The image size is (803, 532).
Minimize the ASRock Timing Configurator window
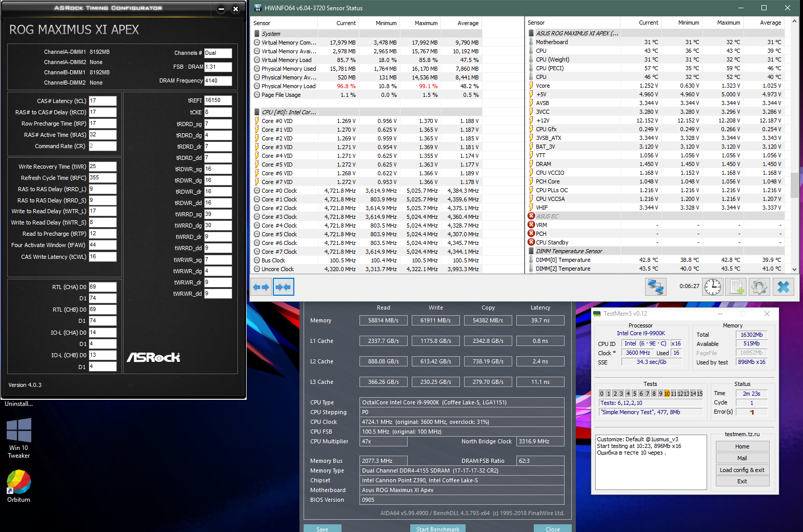point(221,9)
